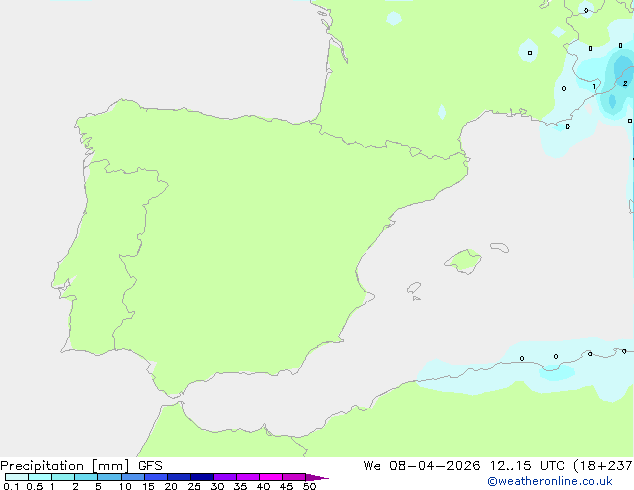This screenshot has width=634, height=490.
Task: Click the "Precipitation [mm]" title text
Action: click(x=65, y=466)
